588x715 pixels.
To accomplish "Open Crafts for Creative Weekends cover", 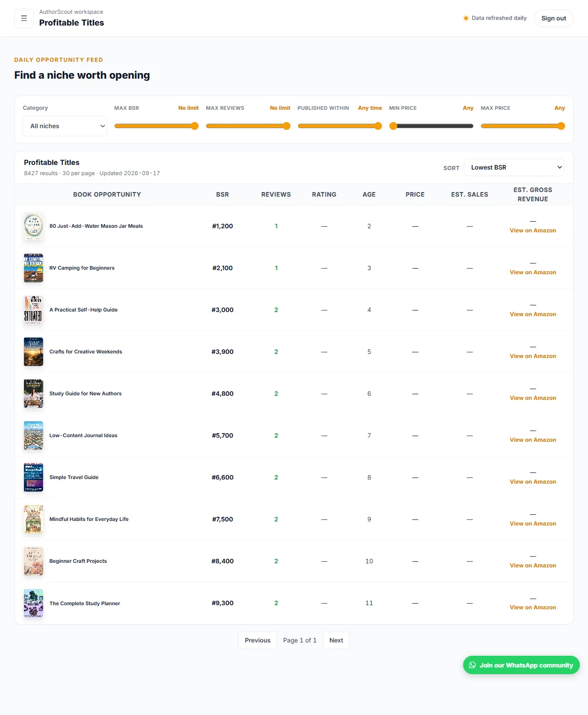I will (x=34, y=352).
